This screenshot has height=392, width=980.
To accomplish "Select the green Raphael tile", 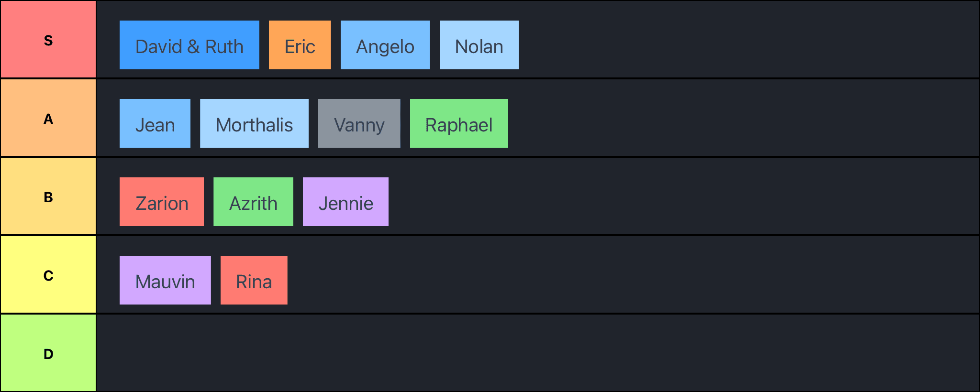I will click(459, 124).
